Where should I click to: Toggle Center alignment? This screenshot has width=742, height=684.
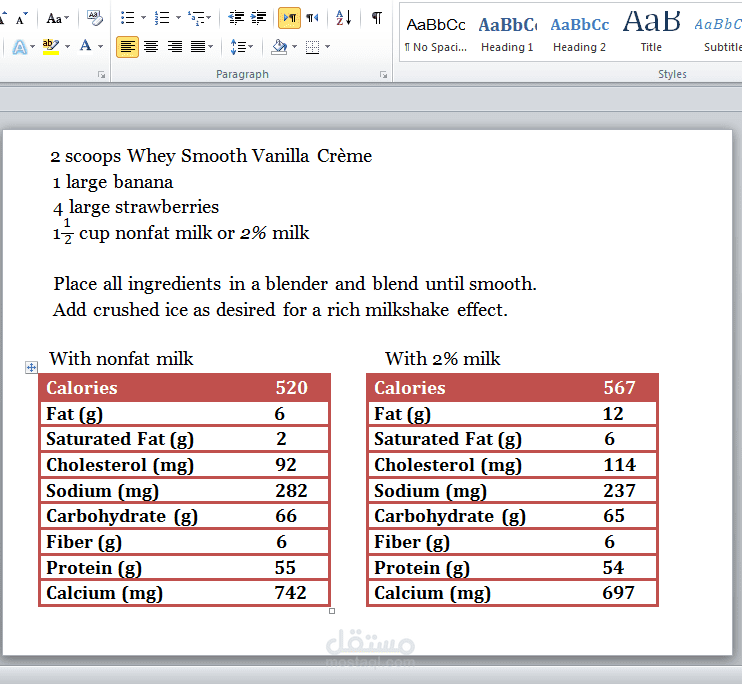tap(151, 47)
